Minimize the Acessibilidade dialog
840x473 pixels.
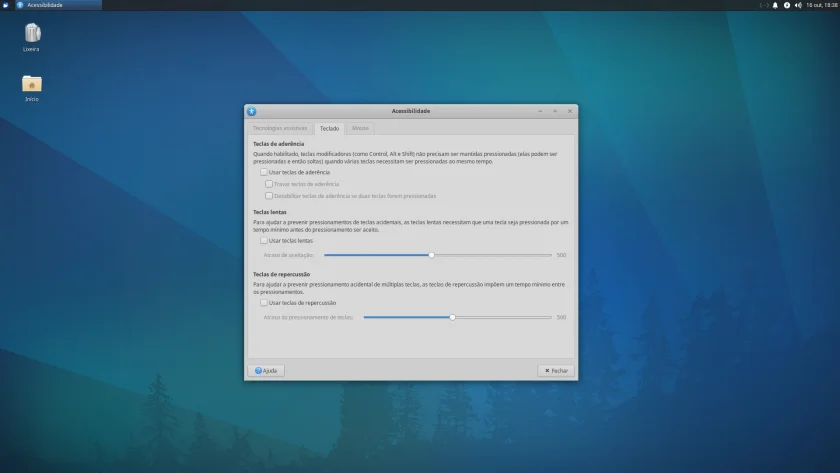click(540, 111)
